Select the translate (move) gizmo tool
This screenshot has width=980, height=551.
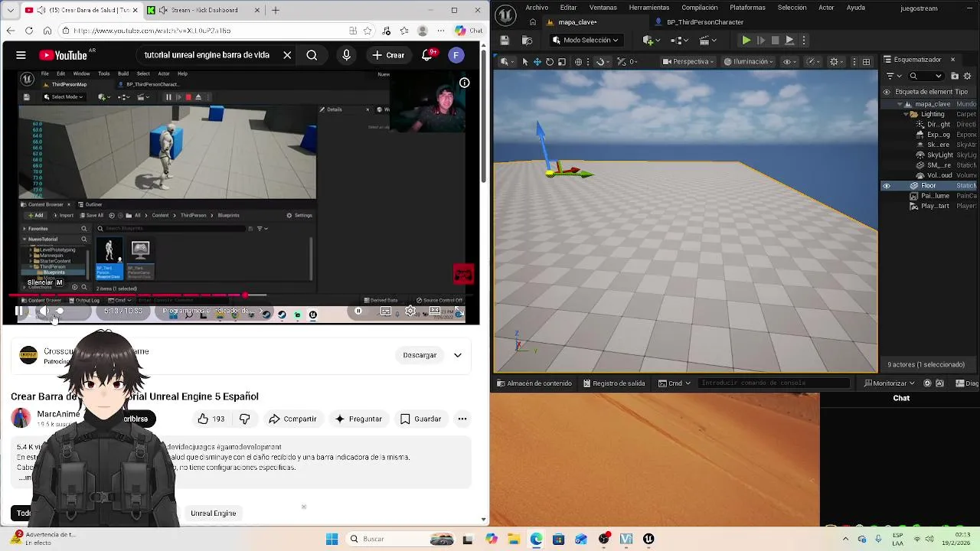(537, 61)
